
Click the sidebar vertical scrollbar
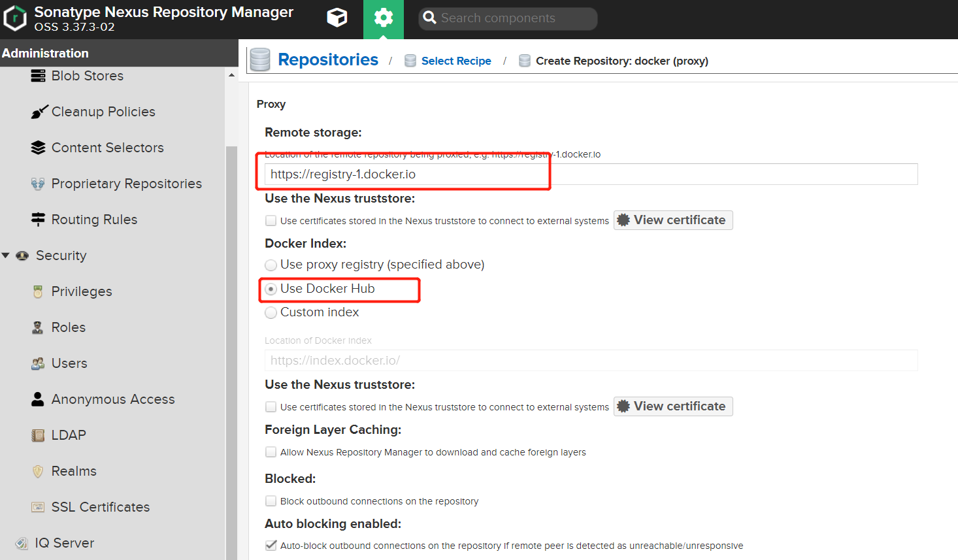231,353
